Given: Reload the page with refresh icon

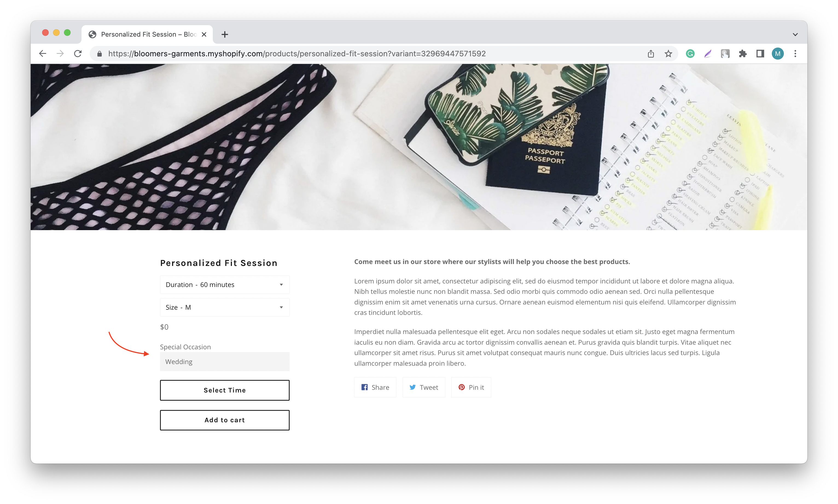Looking at the screenshot, I should pyautogui.click(x=78, y=54).
